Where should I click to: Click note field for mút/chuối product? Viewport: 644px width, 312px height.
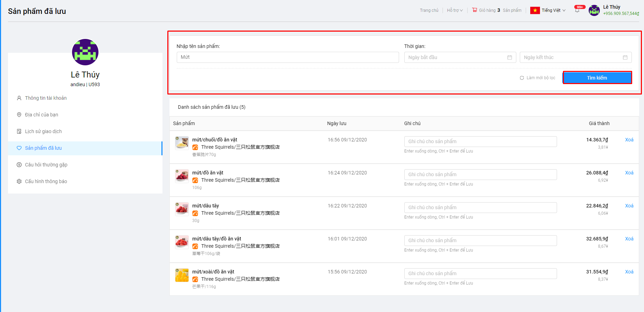point(480,141)
